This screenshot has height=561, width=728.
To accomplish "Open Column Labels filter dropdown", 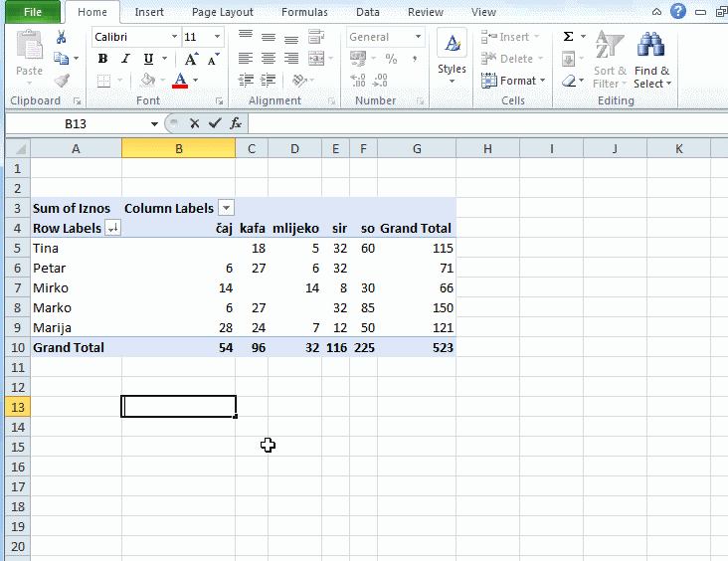I will tap(226, 208).
